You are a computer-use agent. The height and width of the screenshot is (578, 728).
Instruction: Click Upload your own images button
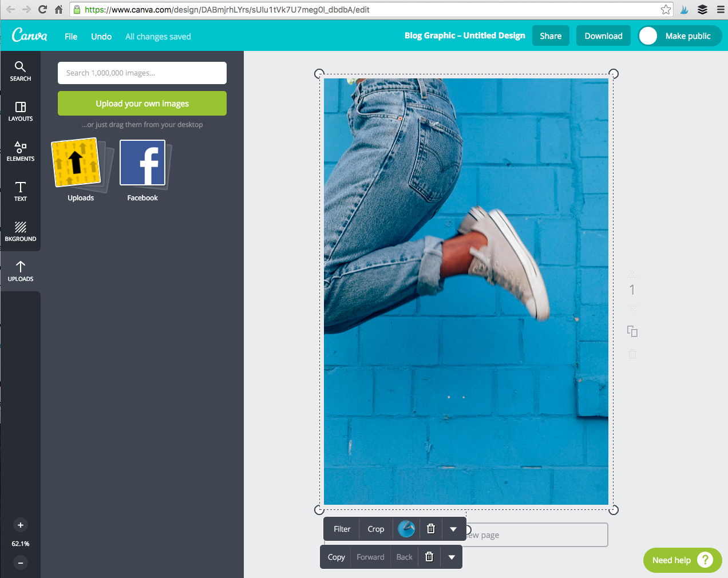(142, 104)
